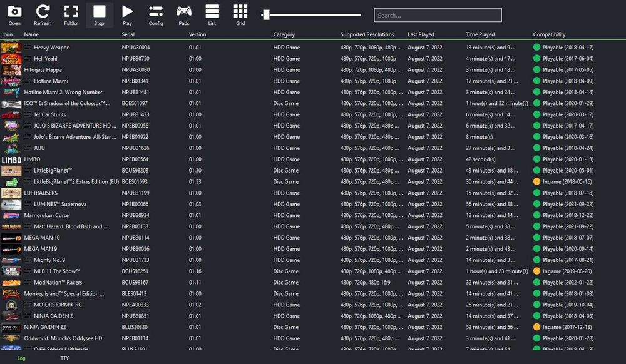Viewport: 626px width, 364px height.
Task: Select the Hell Yeah! game icon
Action: coord(11,58)
